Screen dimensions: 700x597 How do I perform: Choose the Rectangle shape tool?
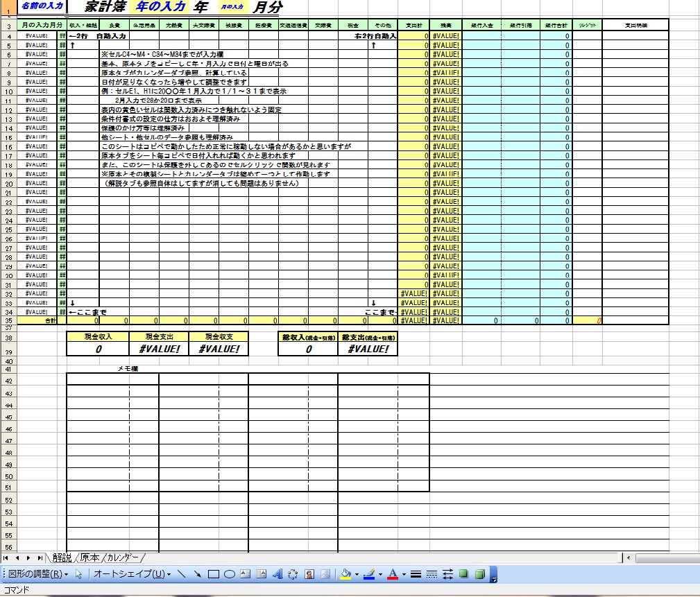pos(214,574)
